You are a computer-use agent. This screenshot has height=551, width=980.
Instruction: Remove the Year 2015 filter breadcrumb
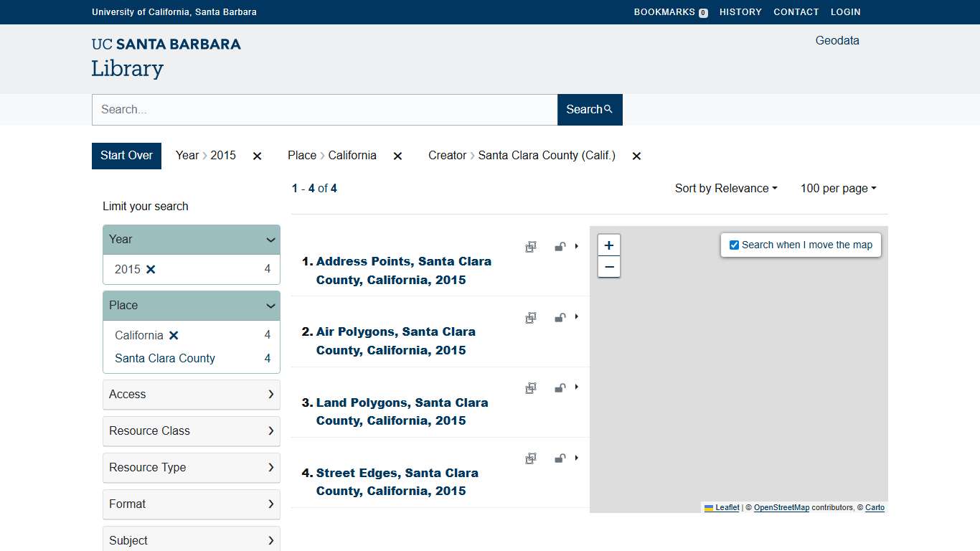(257, 156)
